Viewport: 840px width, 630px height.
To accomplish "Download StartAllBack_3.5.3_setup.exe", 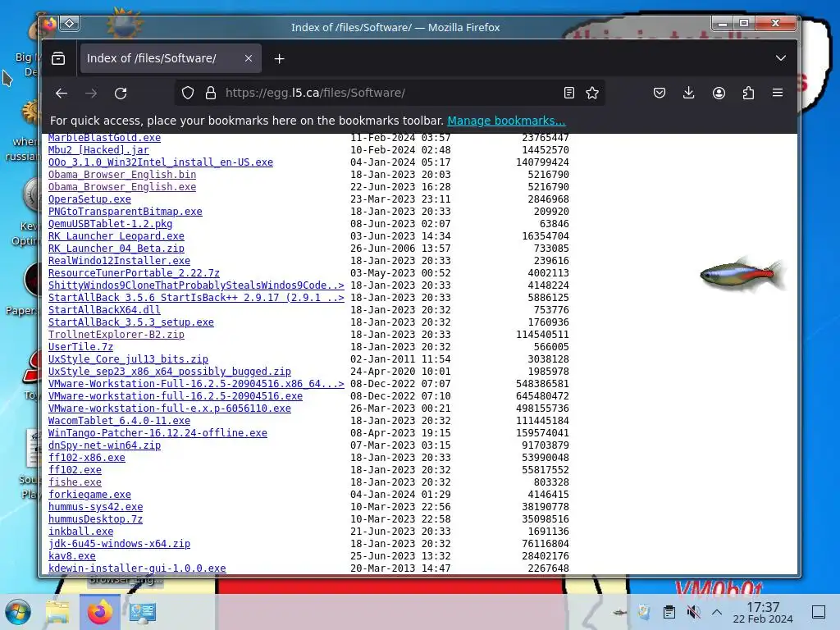I will [131, 322].
